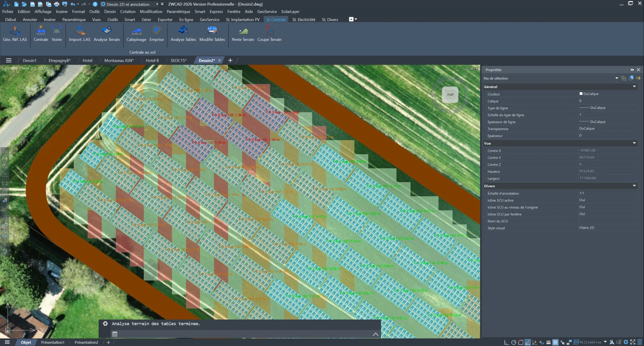Open the drawing tabs list hamburger icon
The width and height of the screenshot is (644, 346).
pyautogui.click(x=8, y=60)
